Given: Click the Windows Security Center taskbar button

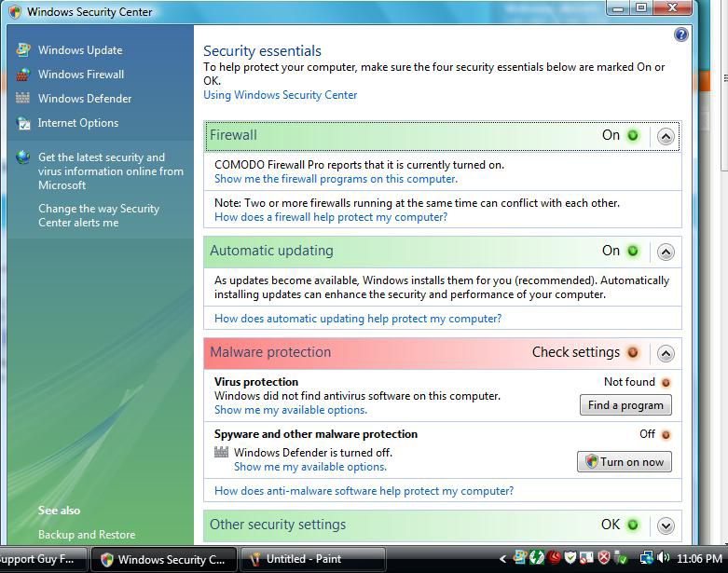Looking at the screenshot, I should tap(163, 559).
